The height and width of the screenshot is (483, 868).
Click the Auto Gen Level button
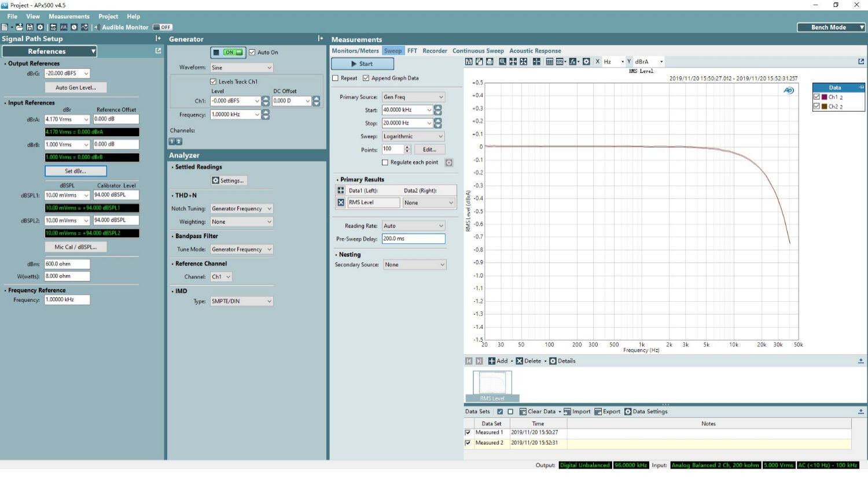pos(76,87)
